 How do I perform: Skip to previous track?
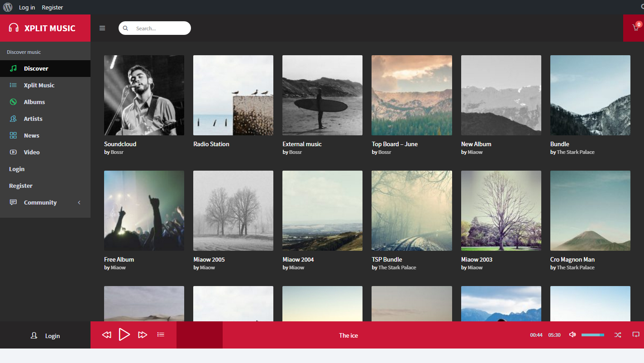[x=106, y=335]
